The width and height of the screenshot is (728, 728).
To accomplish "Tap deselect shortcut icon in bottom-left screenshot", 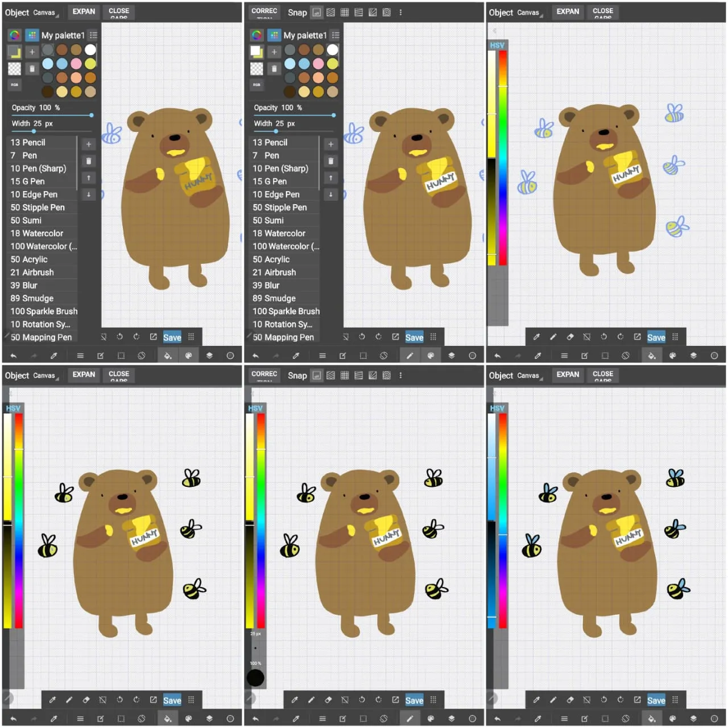I will click(x=102, y=700).
